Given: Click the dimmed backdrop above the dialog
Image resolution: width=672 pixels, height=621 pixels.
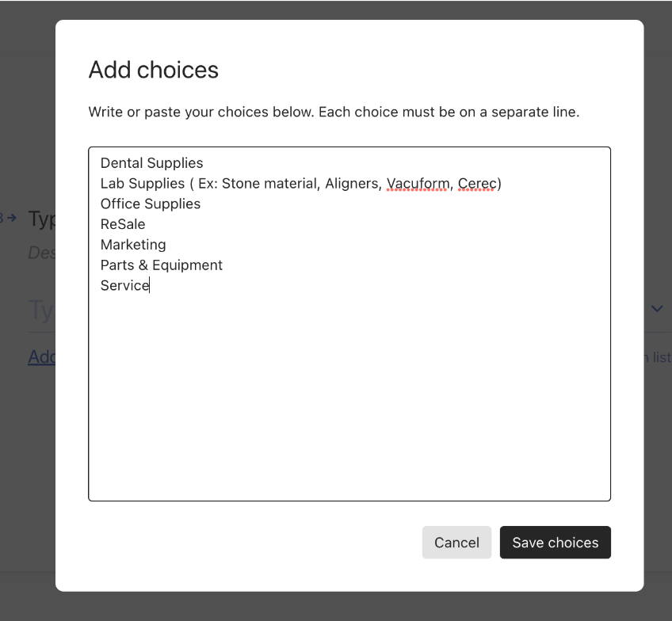Looking at the screenshot, I should [x=336, y=10].
